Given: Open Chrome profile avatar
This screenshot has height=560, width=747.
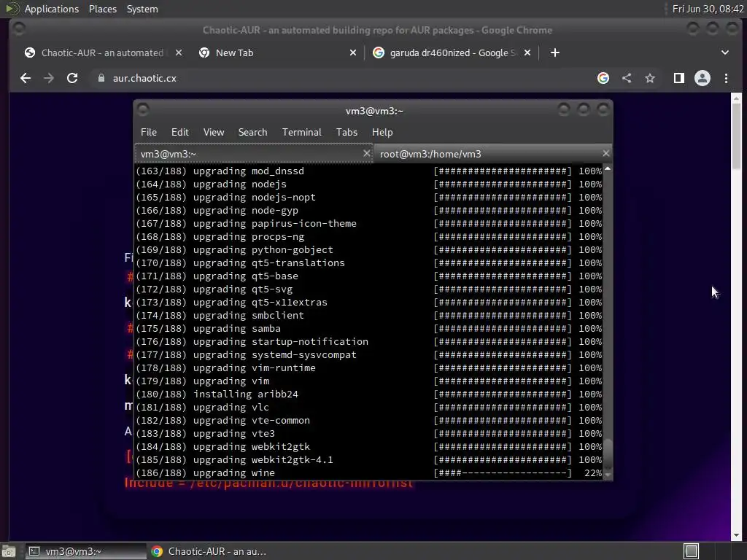Looking at the screenshot, I should (x=703, y=78).
